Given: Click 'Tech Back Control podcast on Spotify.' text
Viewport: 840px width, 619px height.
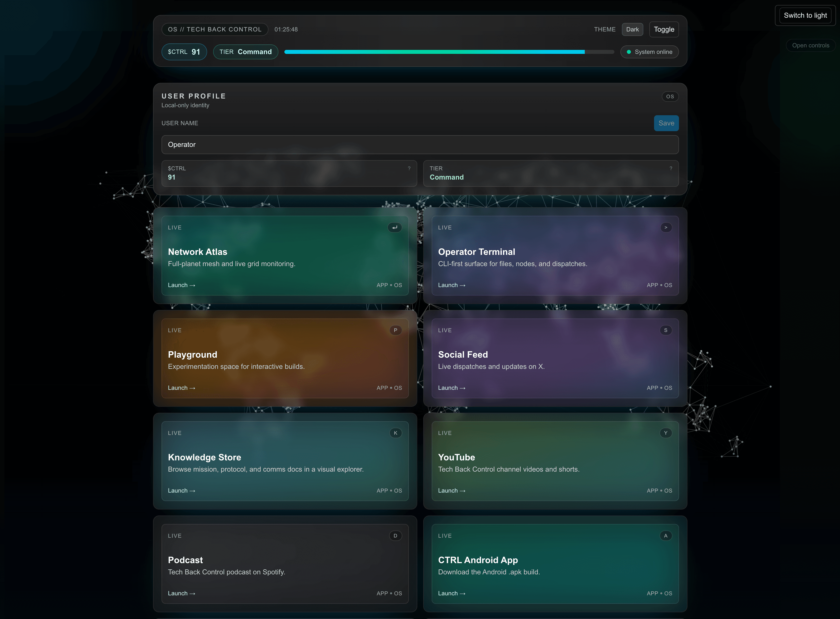Looking at the screenshot, I should (x=227, y=572).
